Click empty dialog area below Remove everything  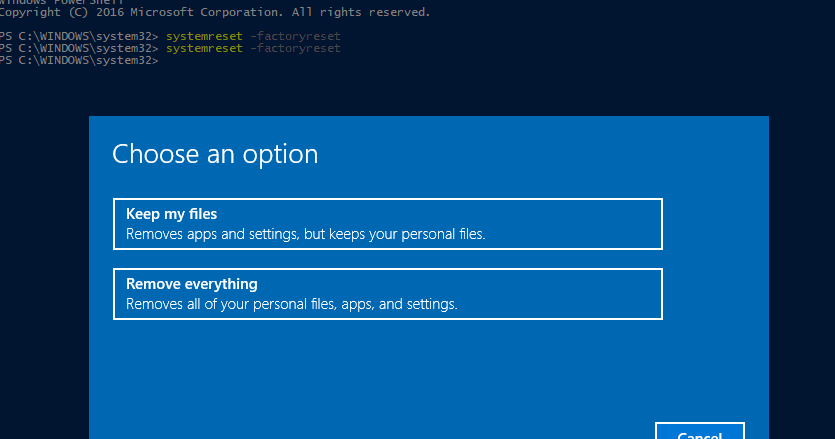(x=400, y=370)
